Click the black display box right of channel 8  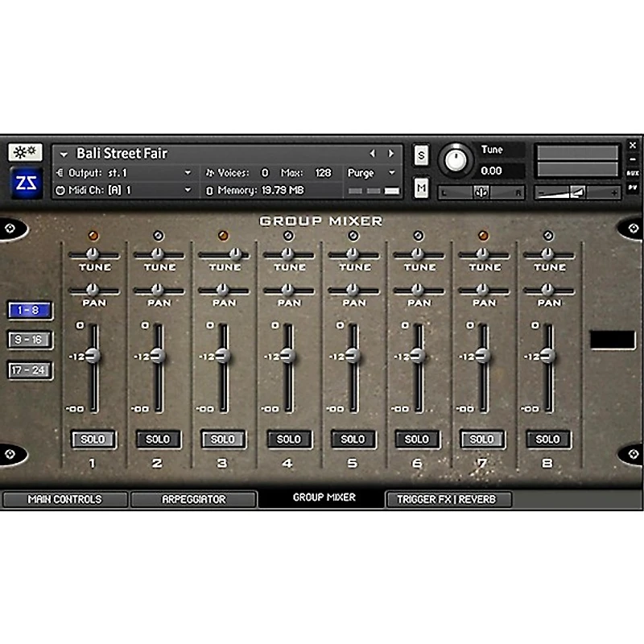coord(613,340)
